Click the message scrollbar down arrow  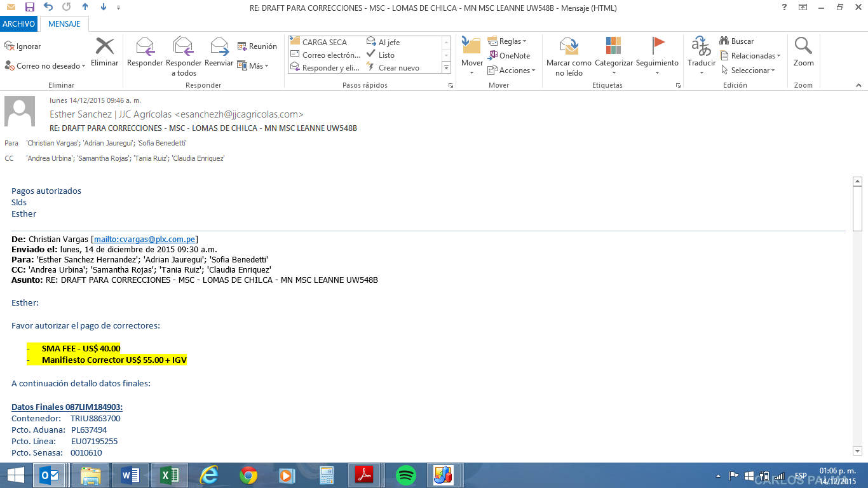[x=857, y=451]
